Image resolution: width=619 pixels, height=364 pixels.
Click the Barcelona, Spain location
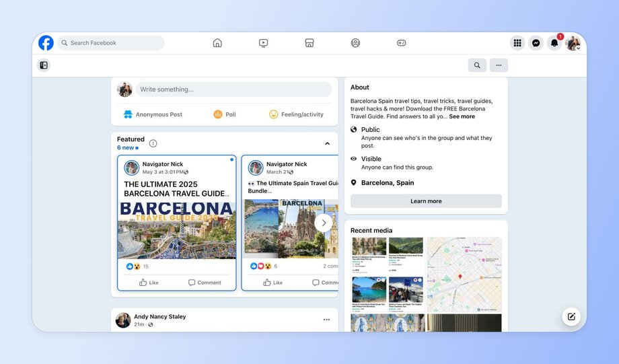pos(388,182)
